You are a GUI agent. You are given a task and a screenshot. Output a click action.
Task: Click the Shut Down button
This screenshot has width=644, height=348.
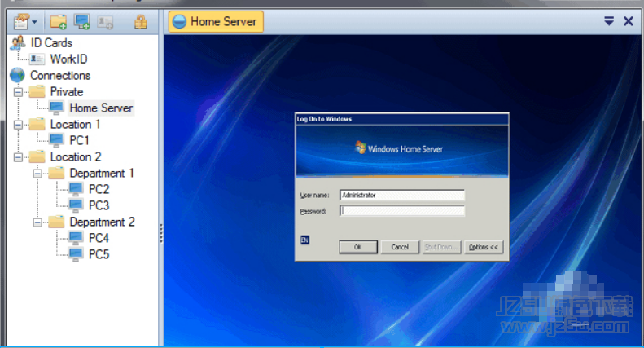[x=442, y=247]
